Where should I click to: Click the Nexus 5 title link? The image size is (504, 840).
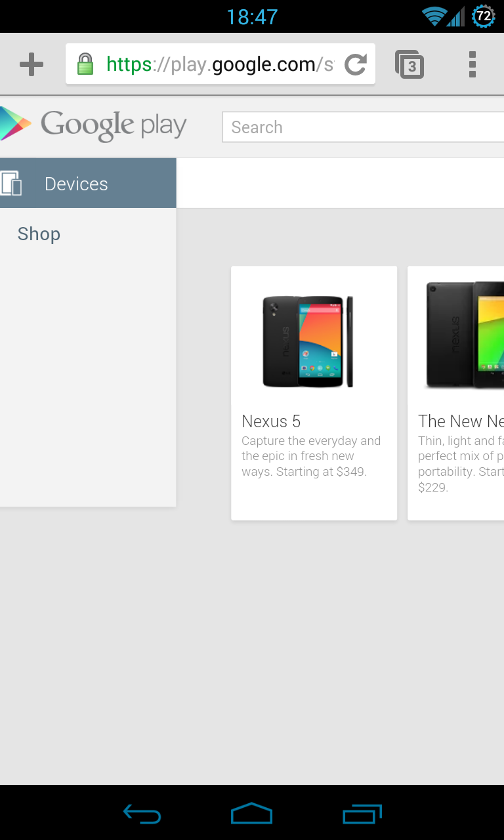[271, 421]
